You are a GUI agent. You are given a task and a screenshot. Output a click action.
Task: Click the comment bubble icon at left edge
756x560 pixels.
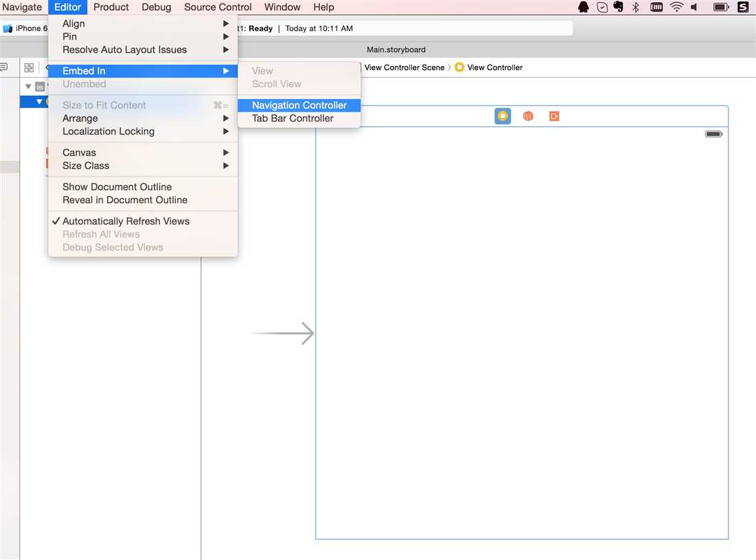[x=4, y=67]
